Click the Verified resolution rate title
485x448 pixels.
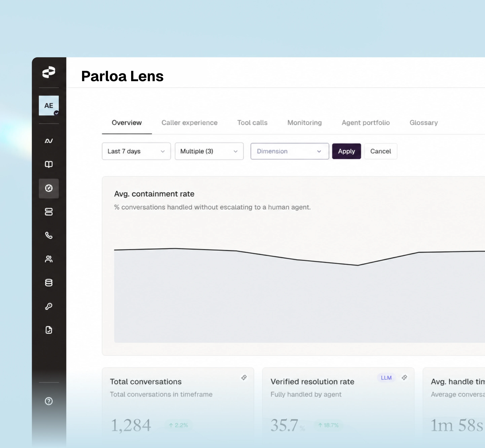(312, 382)
